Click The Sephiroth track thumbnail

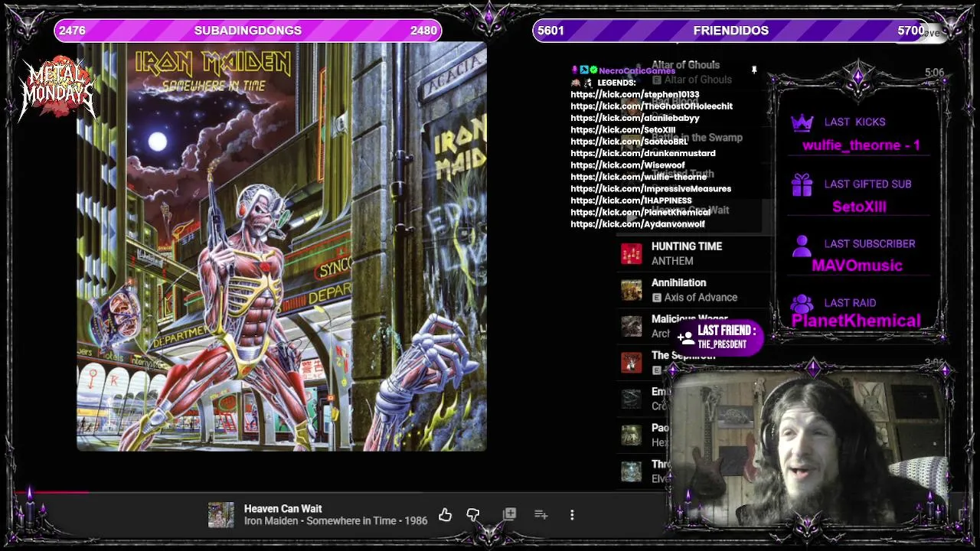(632, 362)
